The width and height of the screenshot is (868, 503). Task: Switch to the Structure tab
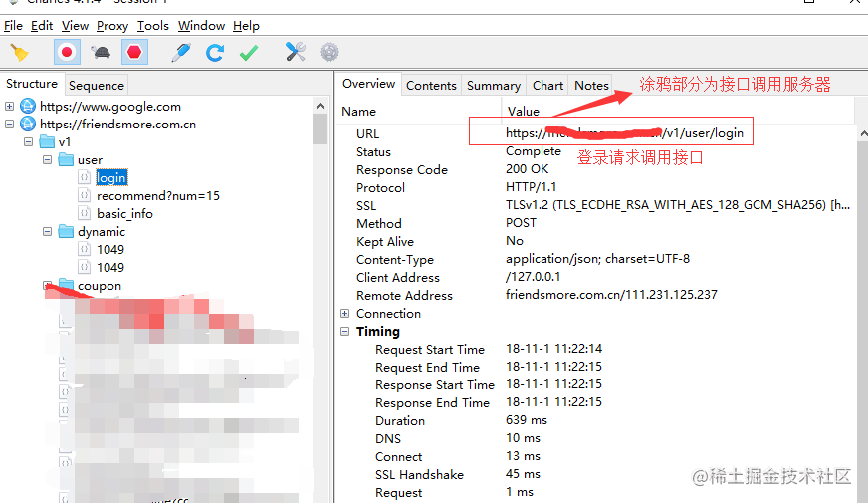point(32,84)
